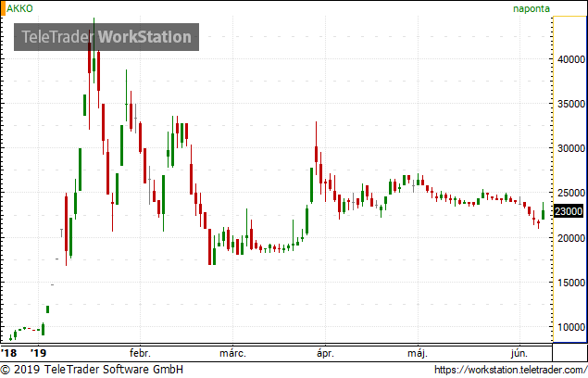This screenshot has height=378, width=588.
Task: Click the 'márc.' date axis label
Action: tap(232, 354)
